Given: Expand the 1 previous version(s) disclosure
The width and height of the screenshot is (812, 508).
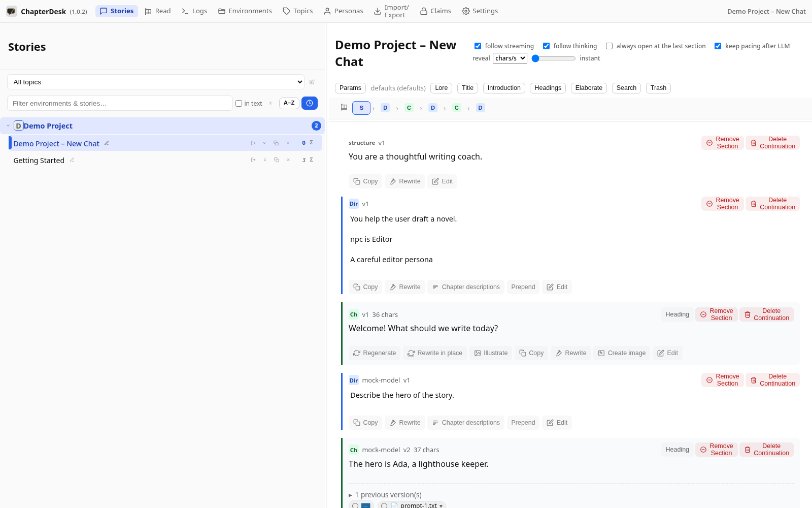Looking at the screenshot, I should point(385,495).
